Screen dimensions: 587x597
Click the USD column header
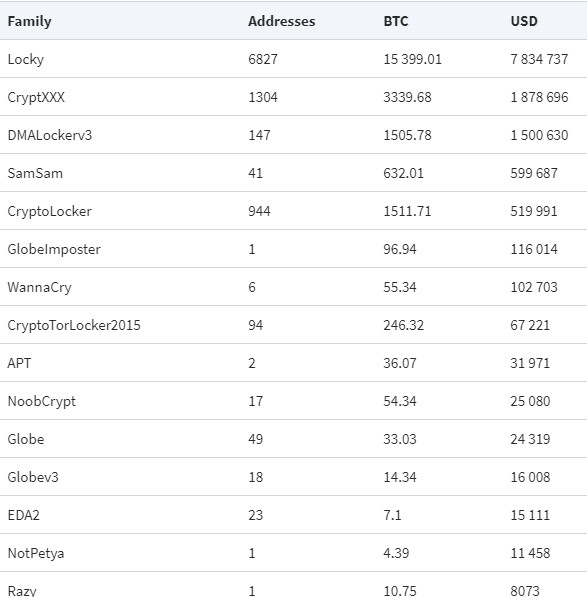click(x=524, y=21)
